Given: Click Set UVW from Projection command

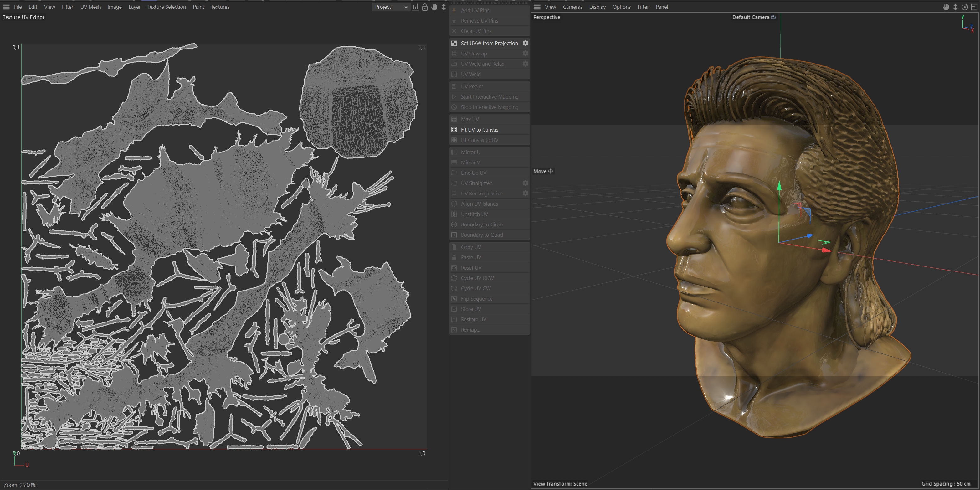Looking at the screenshot, I should tap(489, 43).
